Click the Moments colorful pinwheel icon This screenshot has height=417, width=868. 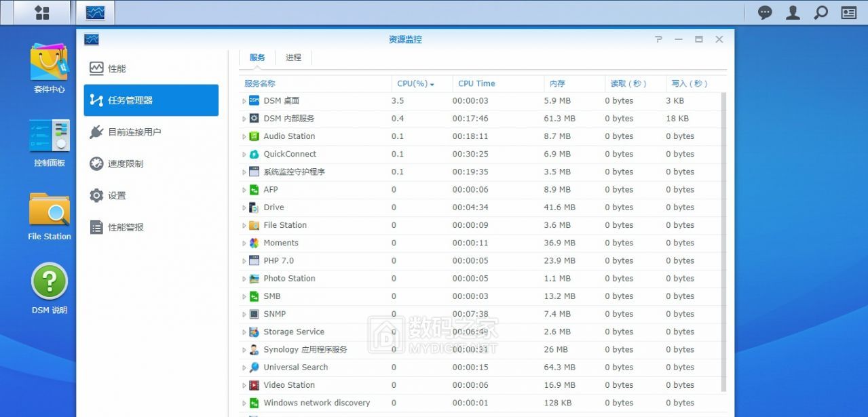pos(254,243)
